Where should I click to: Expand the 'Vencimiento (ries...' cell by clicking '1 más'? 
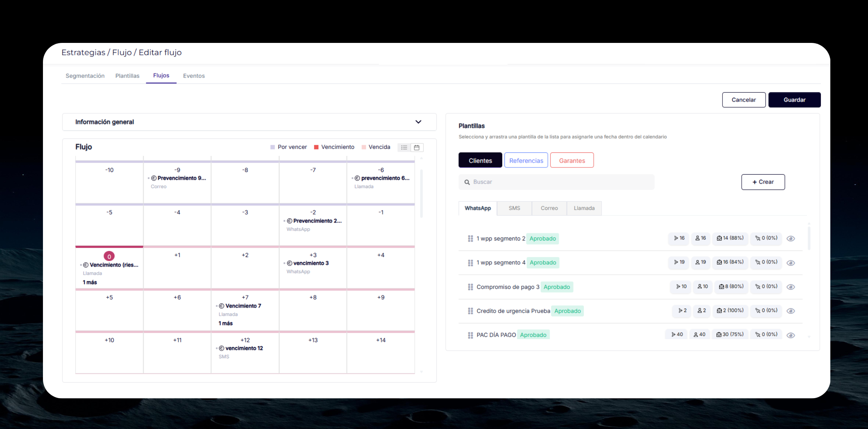pos(89,282)
